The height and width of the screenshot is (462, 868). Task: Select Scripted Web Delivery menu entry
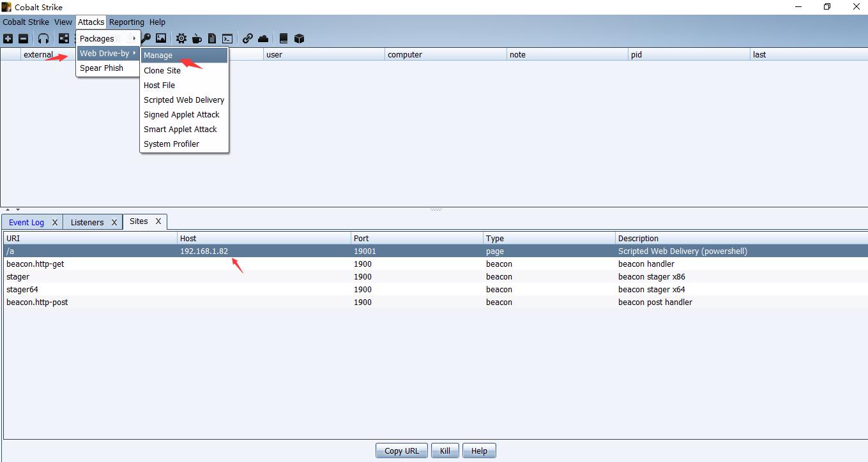click(x=184, y=100)
